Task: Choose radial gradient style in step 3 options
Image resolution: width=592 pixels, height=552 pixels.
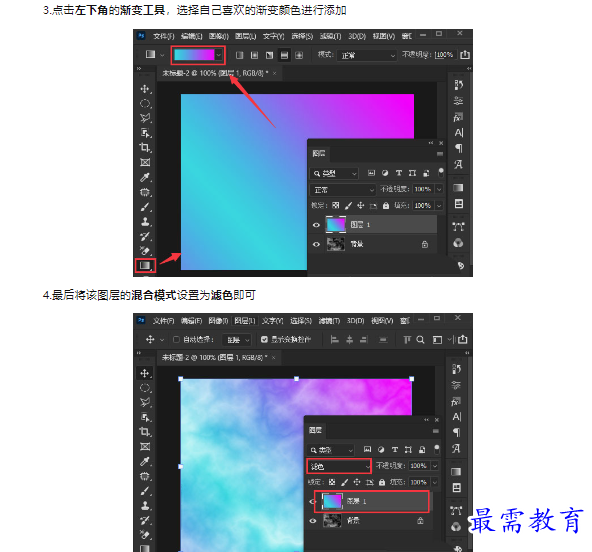Action: coord(254,56)
